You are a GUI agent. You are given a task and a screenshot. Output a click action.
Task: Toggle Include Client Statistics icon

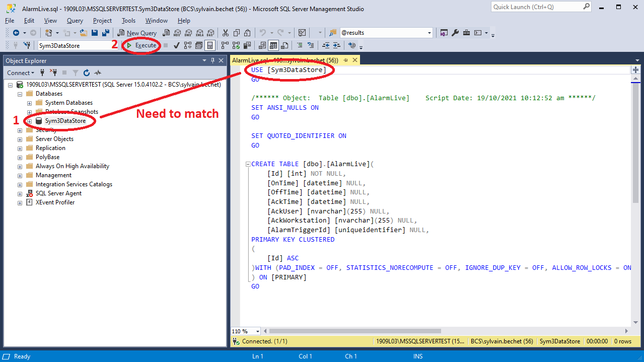coord(247,45)
